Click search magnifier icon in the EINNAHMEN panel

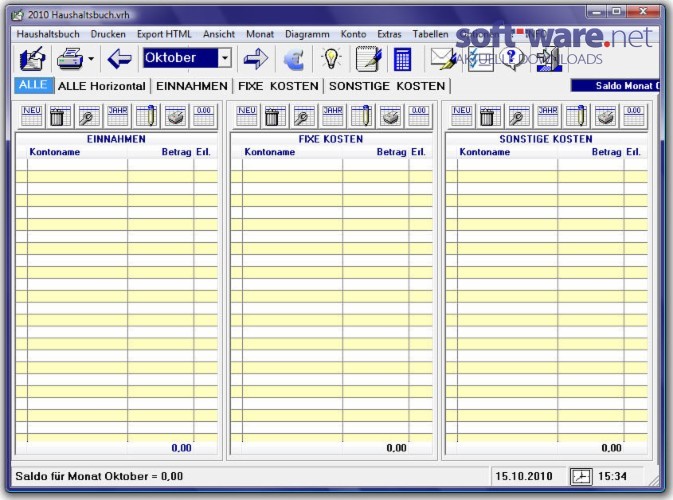[89, 116]
